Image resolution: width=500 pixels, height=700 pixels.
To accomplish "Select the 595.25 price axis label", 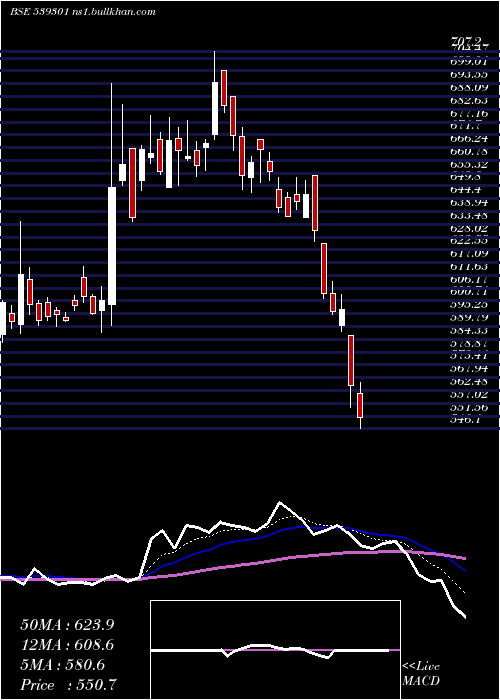I will (x=470, y=305).
